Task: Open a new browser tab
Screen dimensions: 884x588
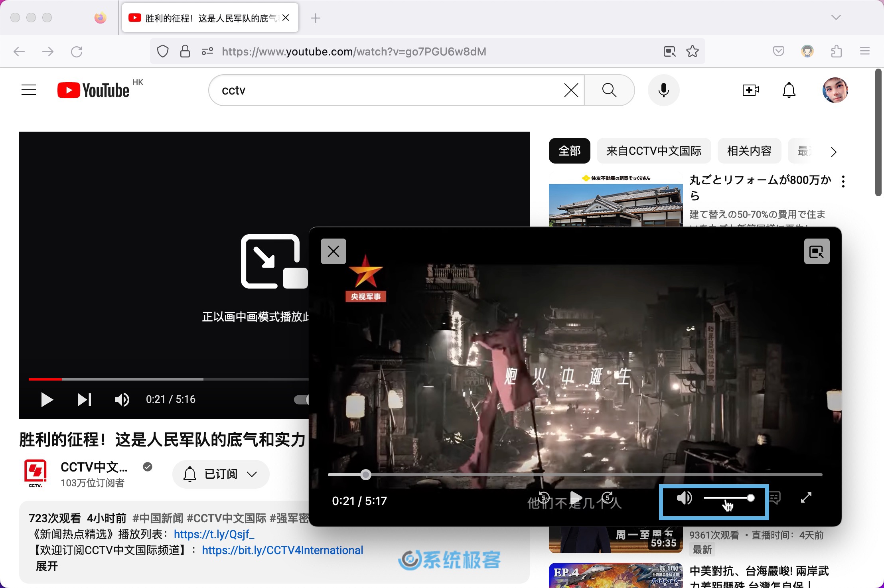Action: click(316, 18)
